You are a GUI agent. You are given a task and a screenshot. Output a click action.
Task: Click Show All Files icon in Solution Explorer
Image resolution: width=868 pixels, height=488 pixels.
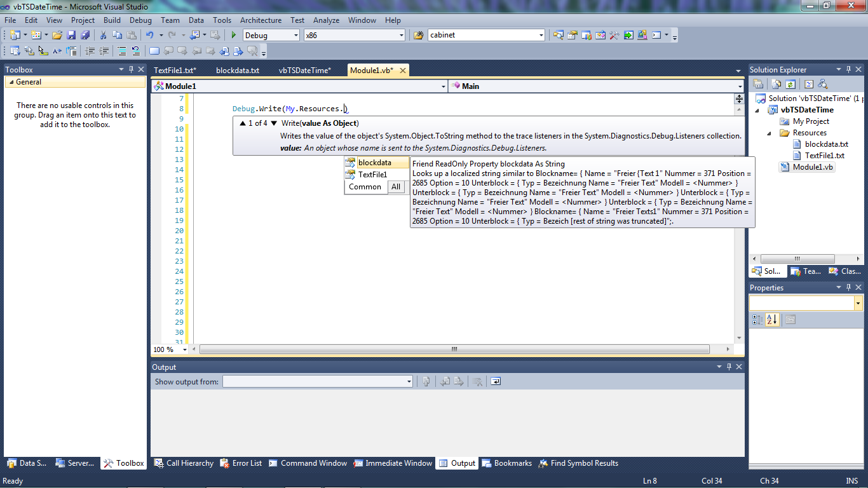click(x=775, y=84)
